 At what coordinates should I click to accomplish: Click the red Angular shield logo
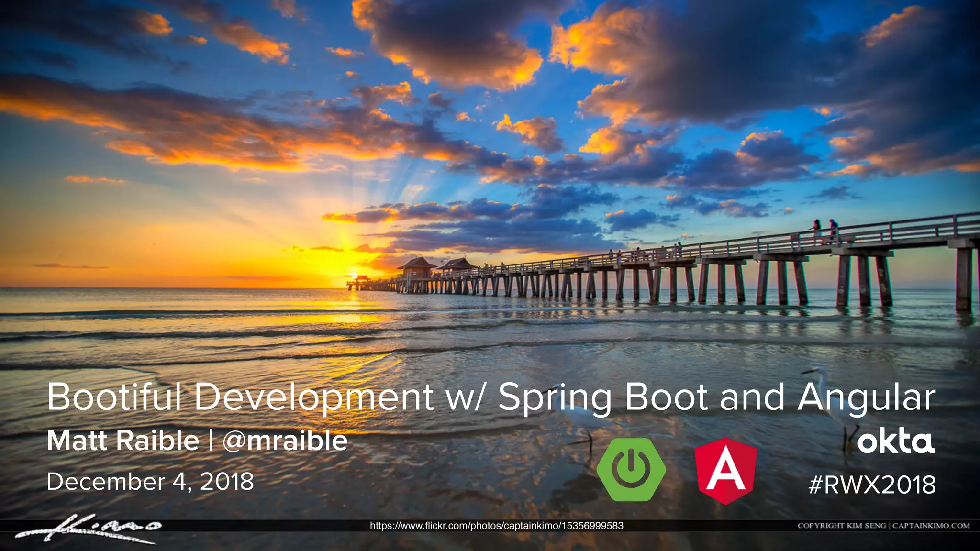coord(725,471)
